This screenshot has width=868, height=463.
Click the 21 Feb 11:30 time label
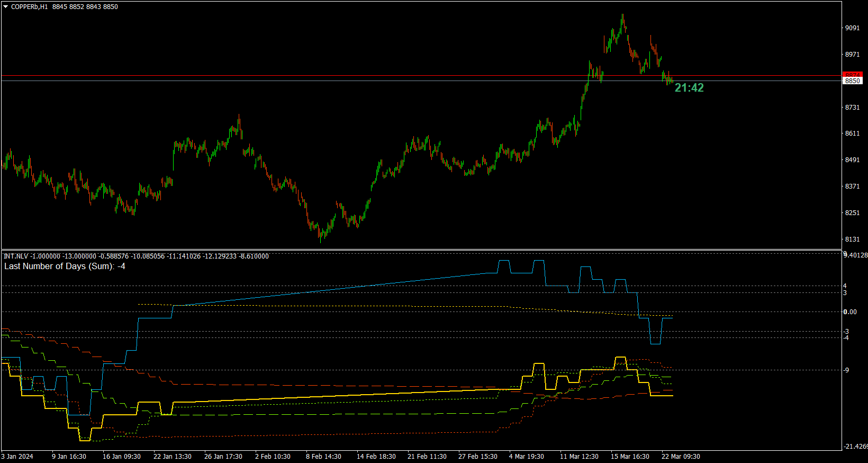(427, 457)
